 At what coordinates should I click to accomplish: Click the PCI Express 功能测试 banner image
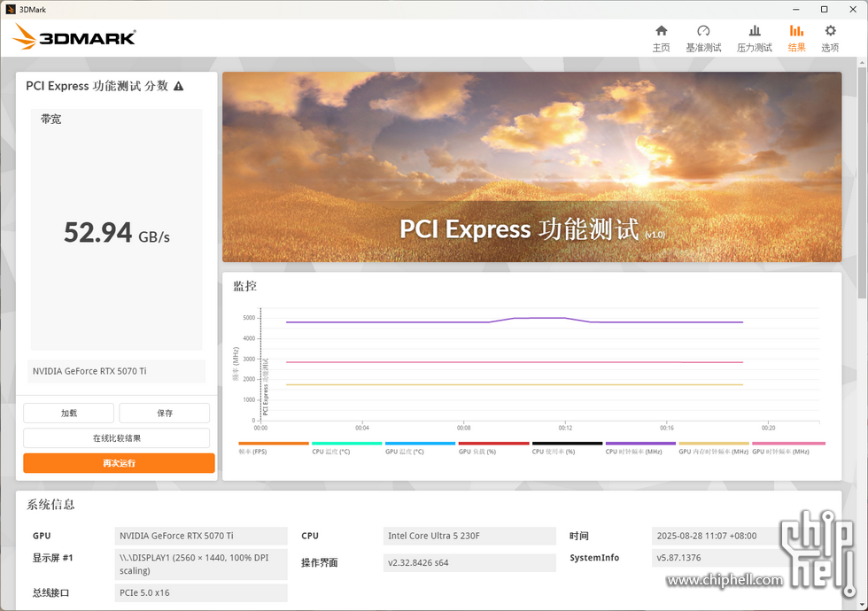tap(532, 166)
